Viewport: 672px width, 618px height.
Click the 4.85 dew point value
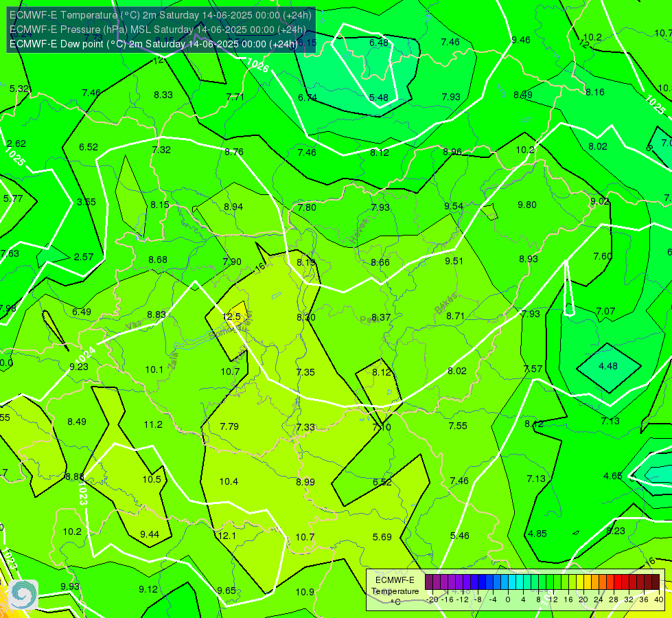[537, 534]
